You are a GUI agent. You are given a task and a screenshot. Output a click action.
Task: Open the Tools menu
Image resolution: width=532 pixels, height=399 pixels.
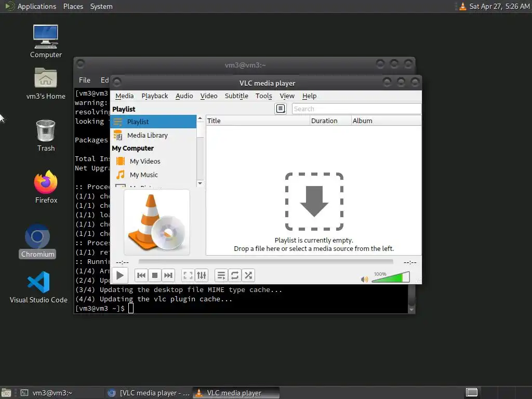tap(263, 96)
